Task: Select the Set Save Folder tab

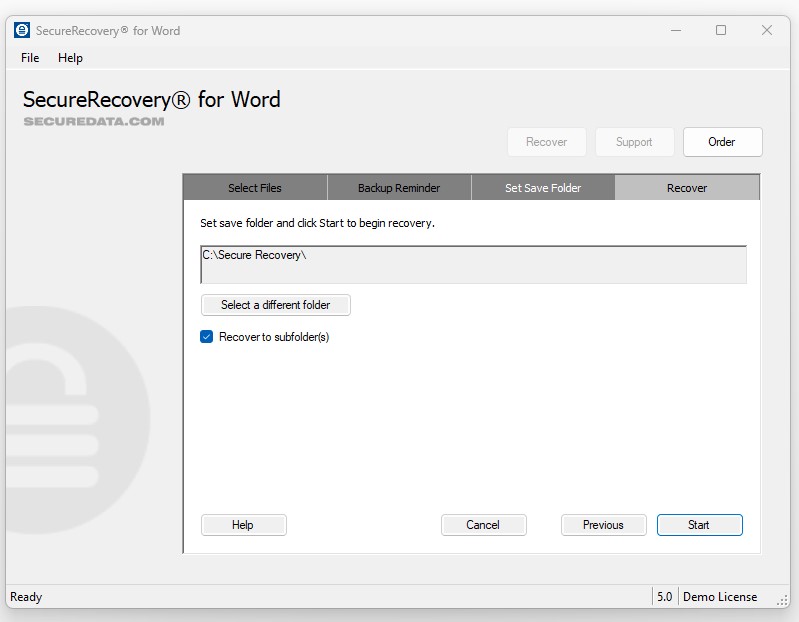Action: [543, 188]
